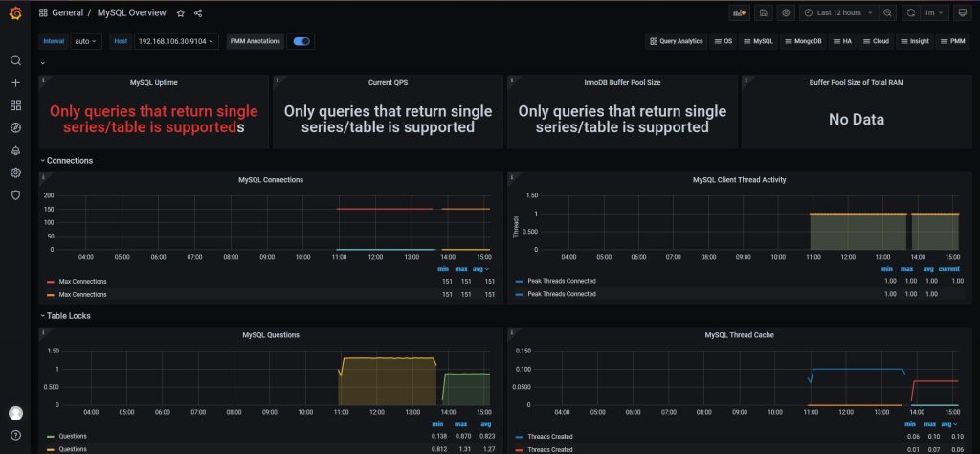
Task: Sort MySQL Questions legend by max
Action: coord(460,424)
